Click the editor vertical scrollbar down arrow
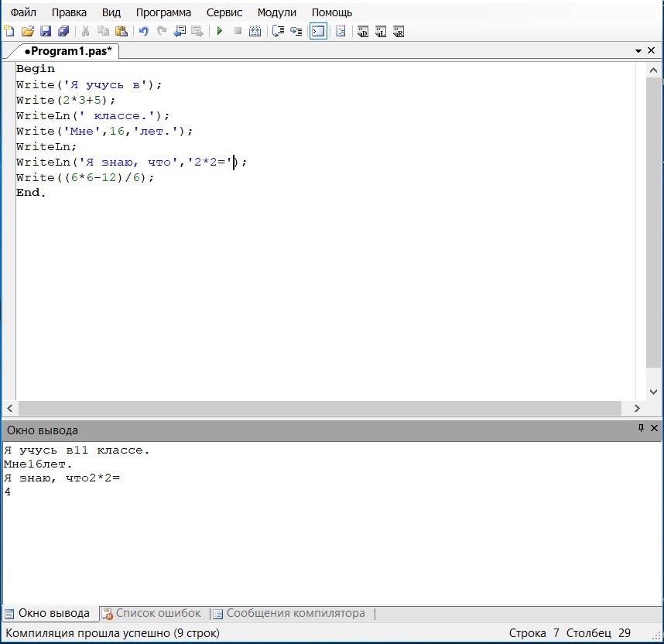 (654, 393)
